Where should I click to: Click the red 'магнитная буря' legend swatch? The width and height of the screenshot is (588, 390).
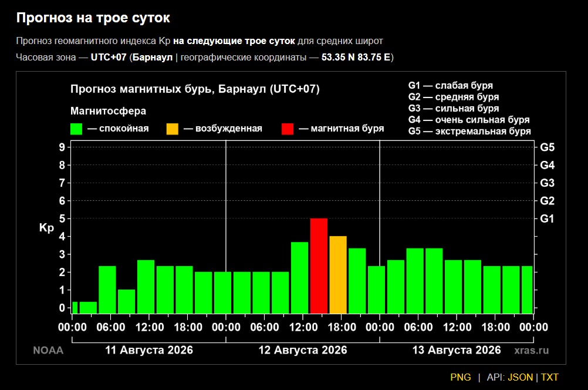coord(288,129)
